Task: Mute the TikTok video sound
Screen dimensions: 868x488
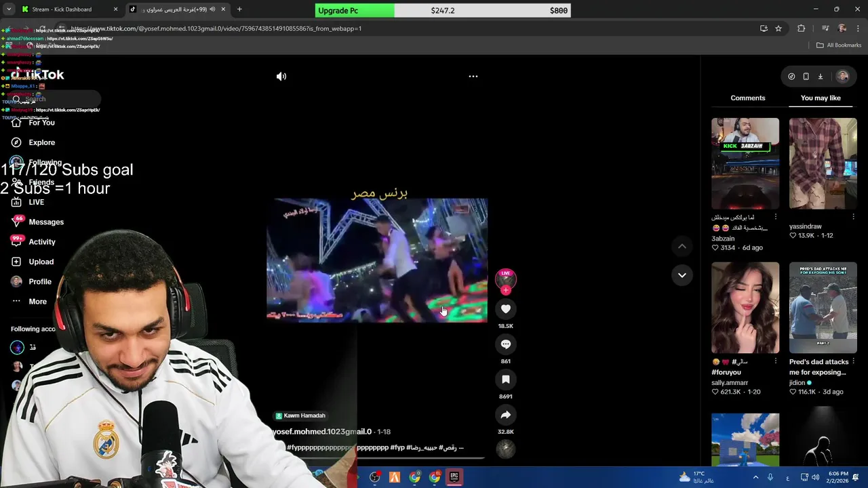Action: click(x=281, y=77)
